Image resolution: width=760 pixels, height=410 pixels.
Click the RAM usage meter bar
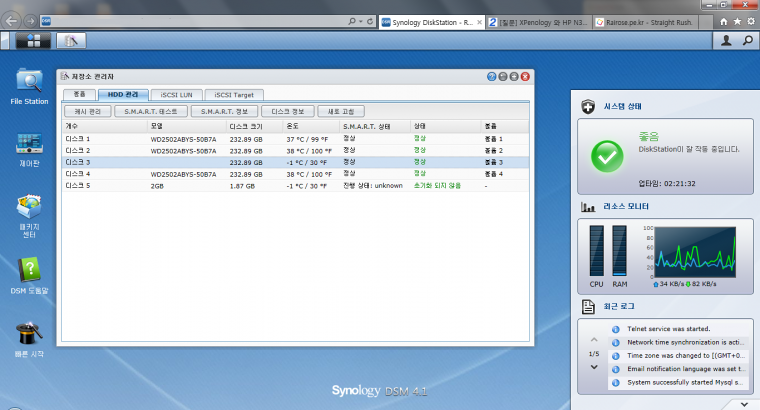(x=619, y=251)
